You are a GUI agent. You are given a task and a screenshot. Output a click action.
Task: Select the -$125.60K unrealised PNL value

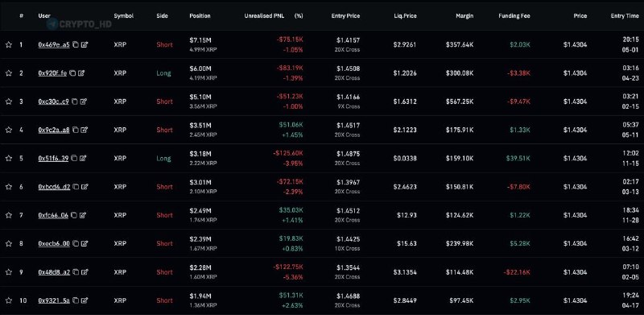click(x=288, y=153)
